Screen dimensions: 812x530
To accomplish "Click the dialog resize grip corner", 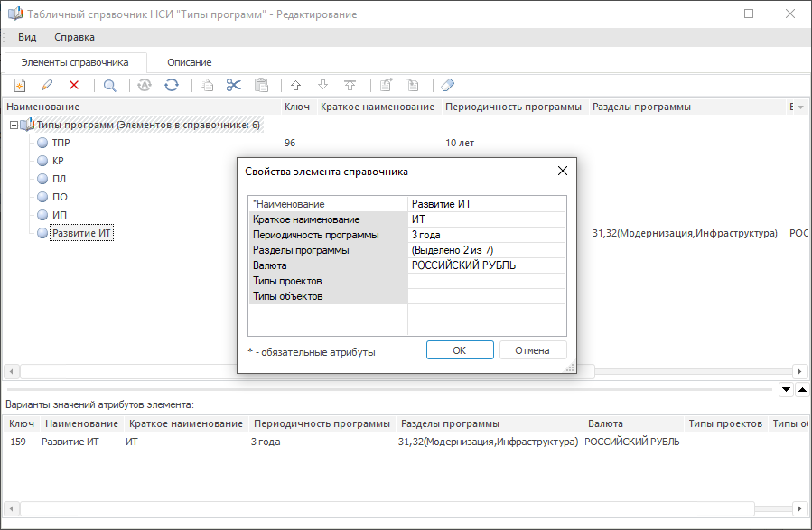I will coord(570,367).
